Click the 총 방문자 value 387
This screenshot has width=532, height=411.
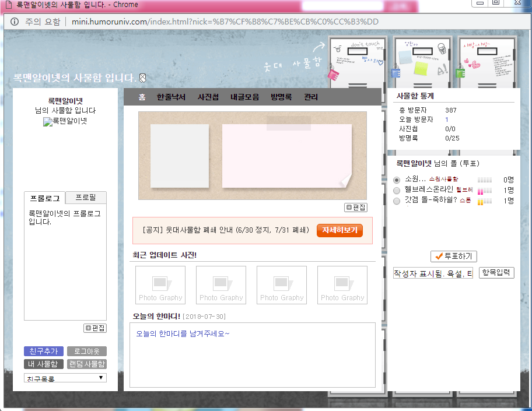(x=450, y=110)
